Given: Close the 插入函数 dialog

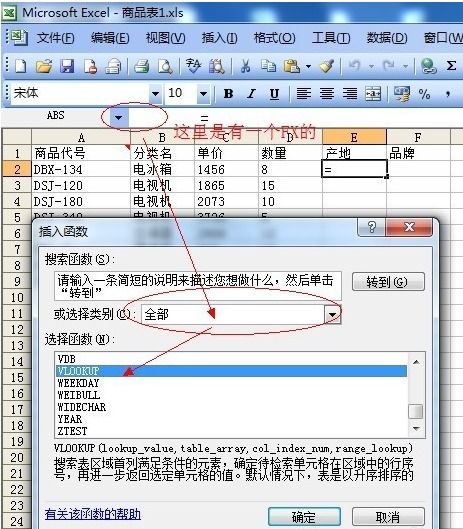Looking at the screenshot, I should [409, 227].
